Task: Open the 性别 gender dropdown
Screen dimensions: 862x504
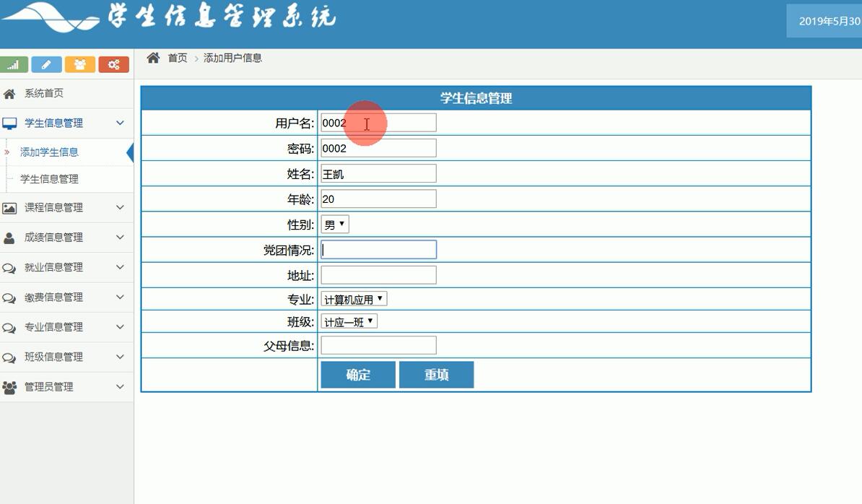Action: pyautogui.click(x=335, y=225)
